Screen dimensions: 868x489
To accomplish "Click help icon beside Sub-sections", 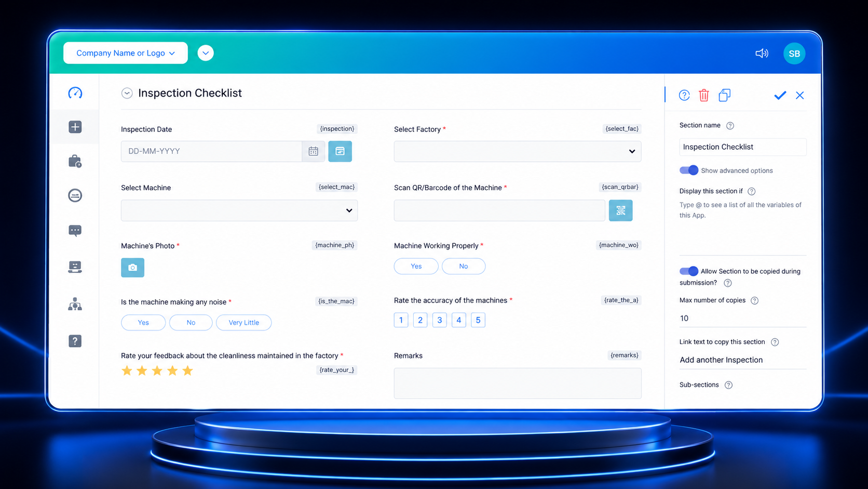I will tap(728, 385).
